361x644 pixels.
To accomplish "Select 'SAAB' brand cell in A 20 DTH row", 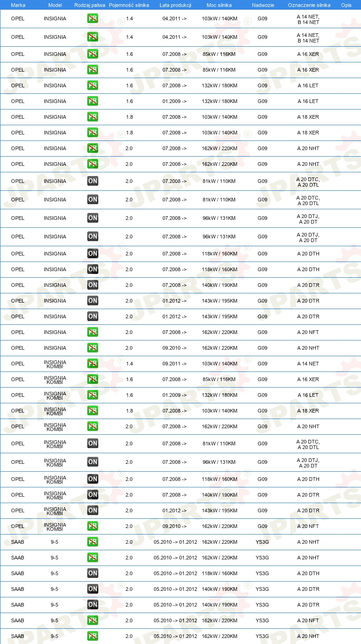I will coord(18,573).
